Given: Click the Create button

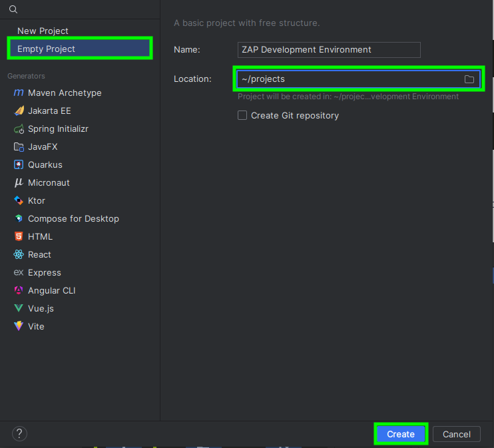Looking at the screenshot, I should tap(401, 434).
